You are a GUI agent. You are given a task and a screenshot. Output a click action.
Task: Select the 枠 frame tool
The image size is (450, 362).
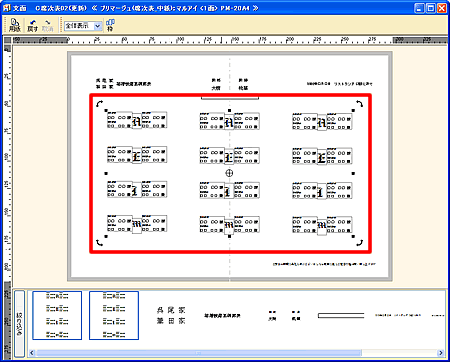110,25
